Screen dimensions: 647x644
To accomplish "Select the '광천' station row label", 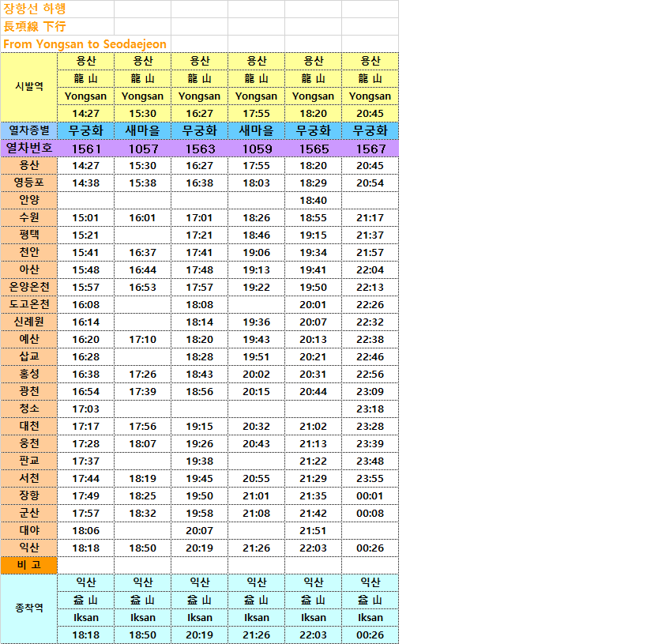I will pos(29,391).
